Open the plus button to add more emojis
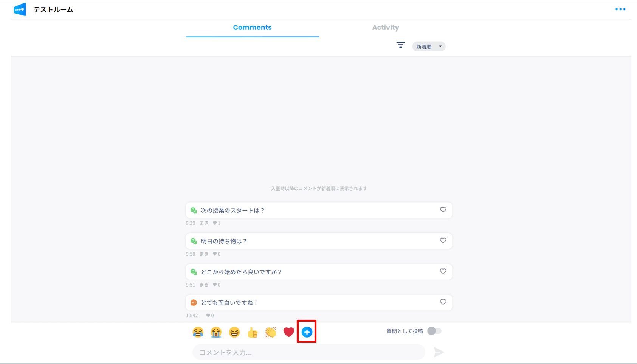This screenshot has width=637, height=364. [x=307, y=332]
